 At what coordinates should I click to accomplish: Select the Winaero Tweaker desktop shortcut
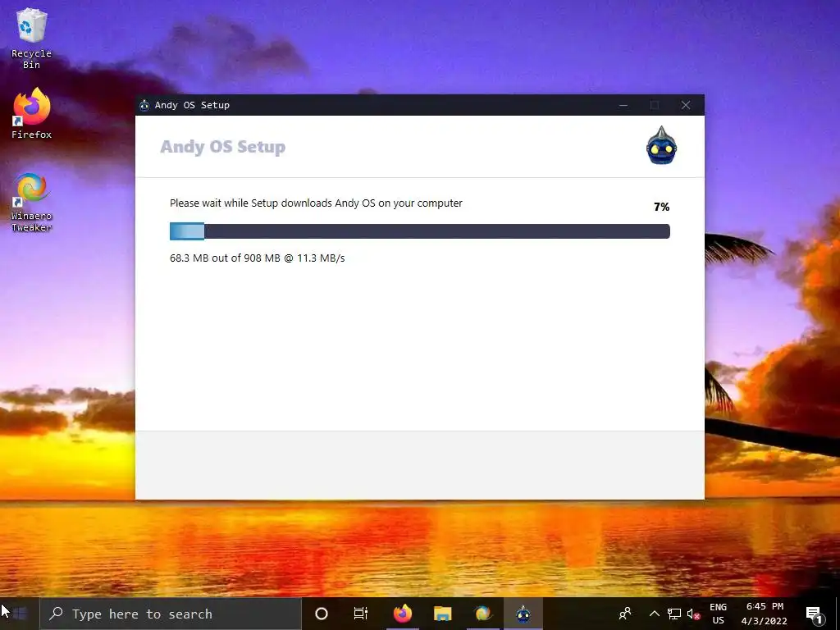pyautogui.click(x=32, y=202)
